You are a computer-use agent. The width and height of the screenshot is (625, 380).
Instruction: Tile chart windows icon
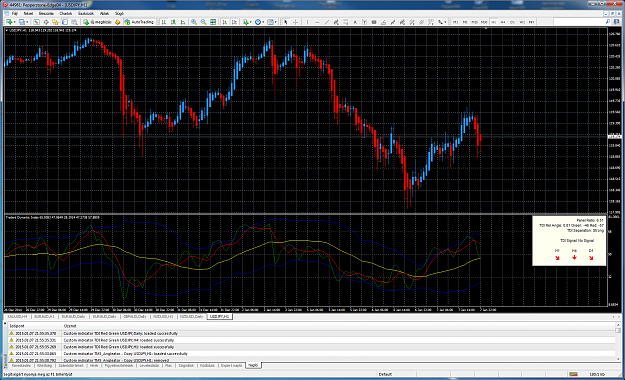[213, 22]
